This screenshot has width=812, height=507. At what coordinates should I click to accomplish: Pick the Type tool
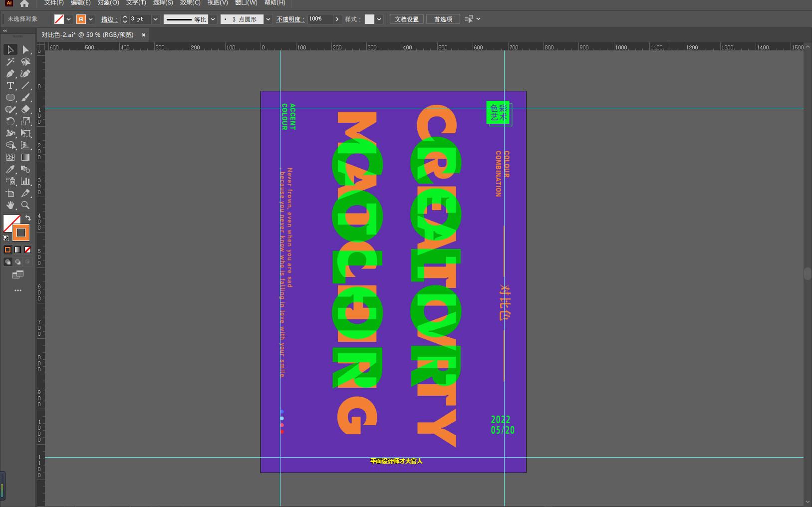tap(10, 86)
